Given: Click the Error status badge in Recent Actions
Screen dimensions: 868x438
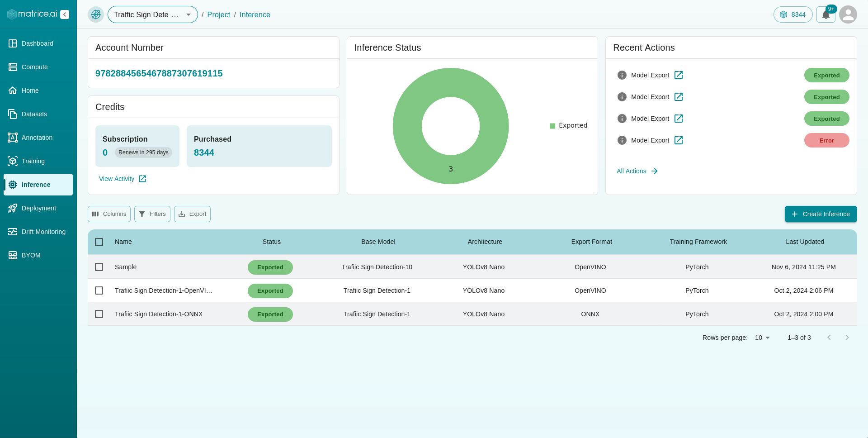Looking at the screenshot, I should (x=826, y=140).
